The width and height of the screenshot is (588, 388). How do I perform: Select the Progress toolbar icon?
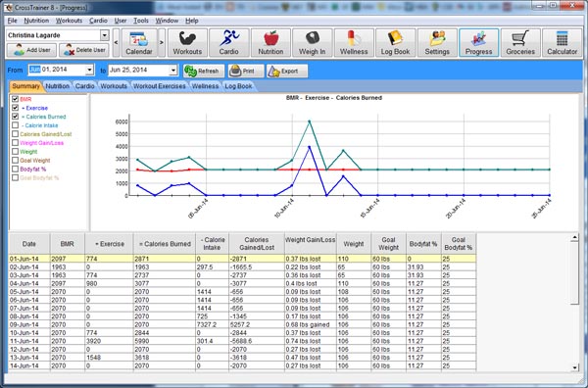pos(479,43)
